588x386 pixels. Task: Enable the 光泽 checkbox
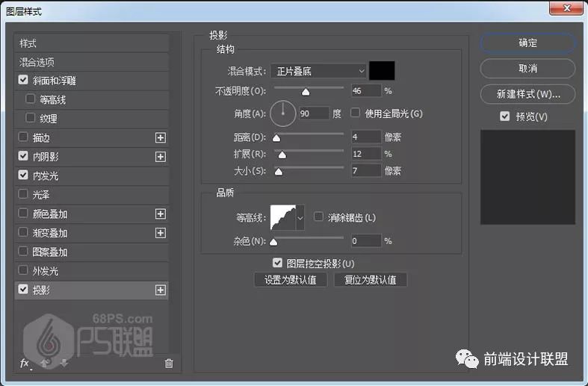23,194
